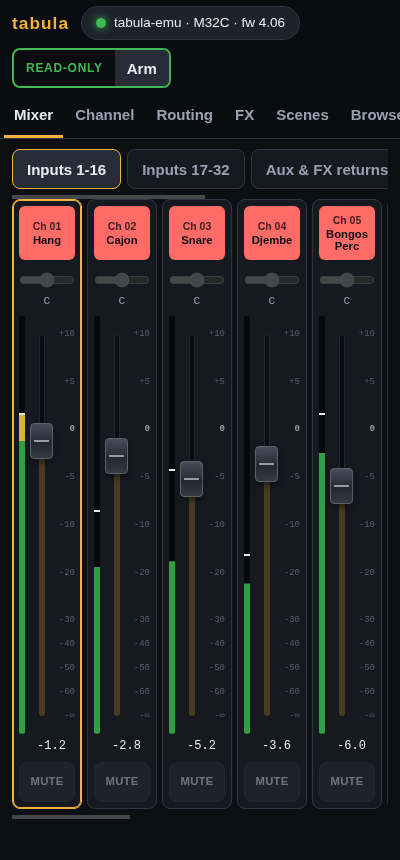Mute the Ch 04 Djembe channel

(x=272, y=782)
